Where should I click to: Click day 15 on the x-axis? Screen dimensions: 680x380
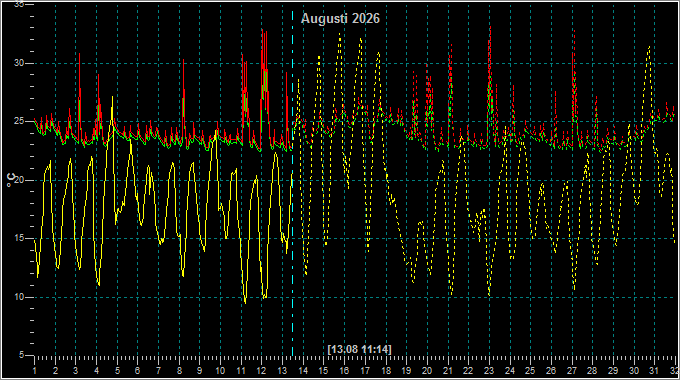tap(324, 371)
